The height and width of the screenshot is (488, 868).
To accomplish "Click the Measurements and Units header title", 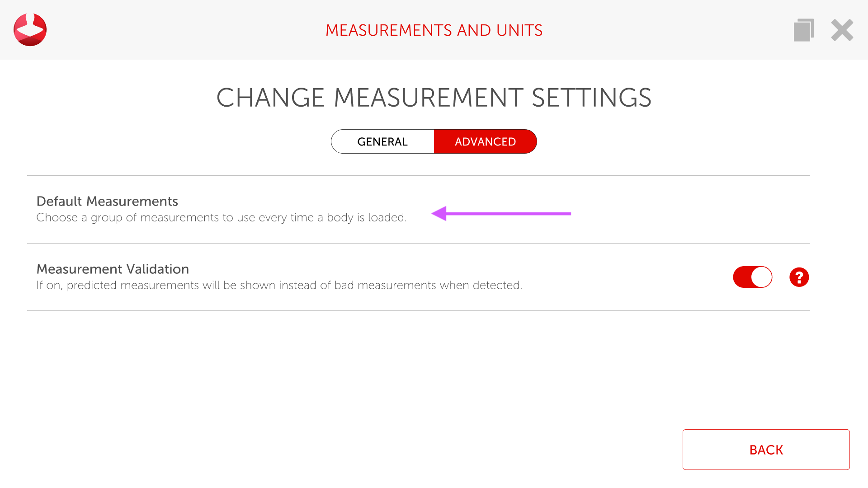I will [434, 30].
